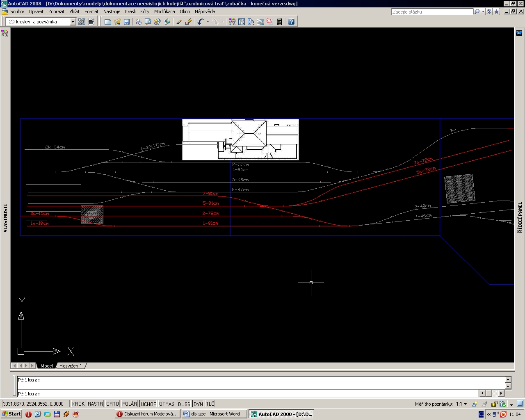This screenshot has width=525, height=420.
Task: Click the Undo arrow icon
Action: 200,22
